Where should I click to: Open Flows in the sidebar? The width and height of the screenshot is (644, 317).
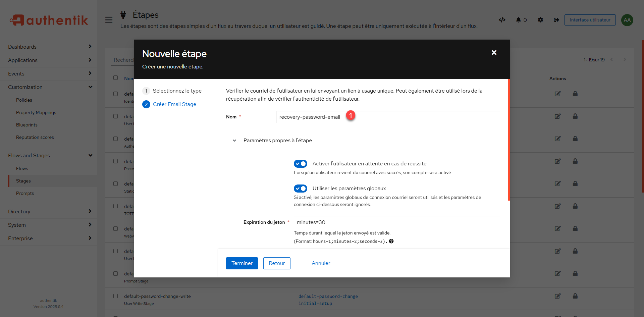click(x=22, y=168)
